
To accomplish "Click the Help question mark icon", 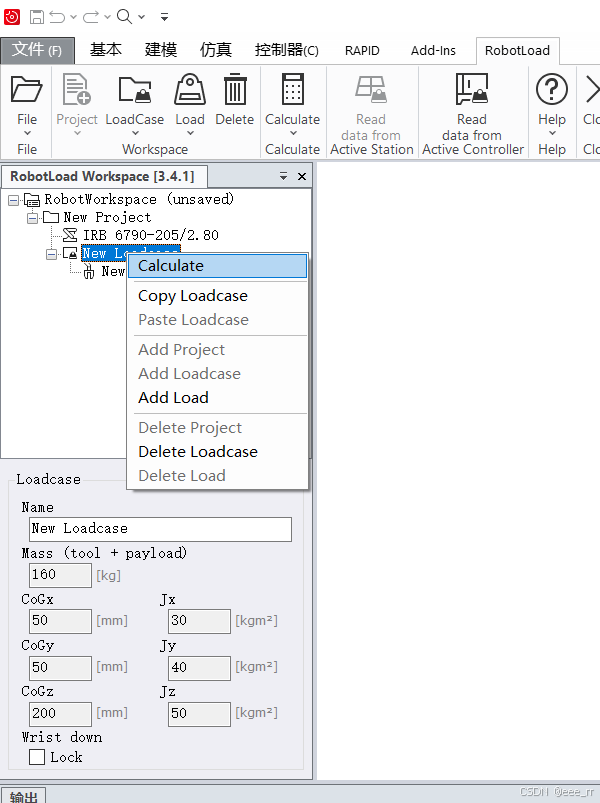I will click(x=552, y=89).
